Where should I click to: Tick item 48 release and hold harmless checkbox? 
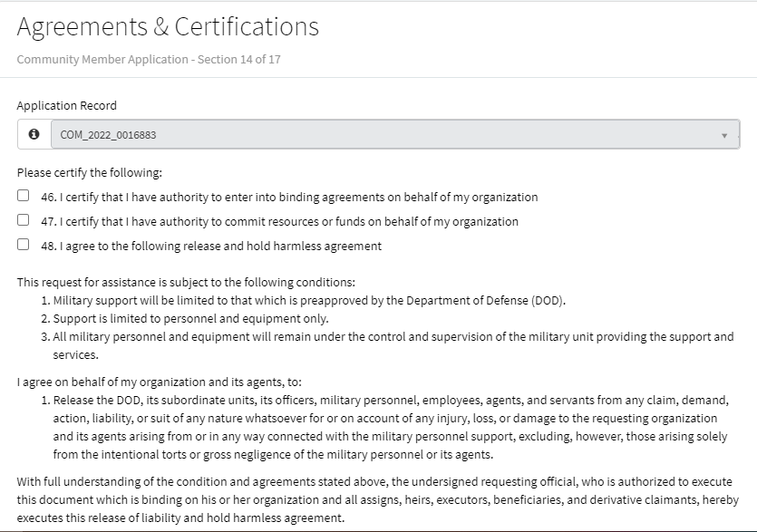point(24,245)
